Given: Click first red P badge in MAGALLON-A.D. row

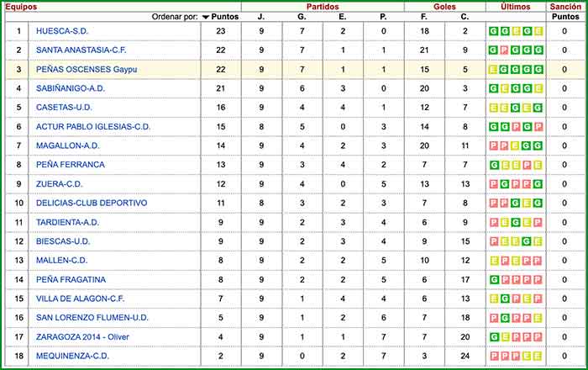Looking at the screenshot, I should [493, 145].
